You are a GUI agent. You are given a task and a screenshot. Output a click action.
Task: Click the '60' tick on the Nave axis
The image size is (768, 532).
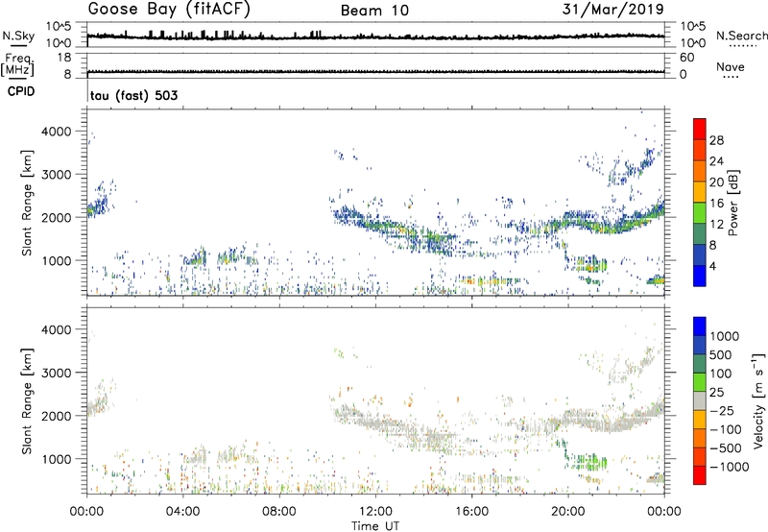pyautogui.click(x=686, y=58)
